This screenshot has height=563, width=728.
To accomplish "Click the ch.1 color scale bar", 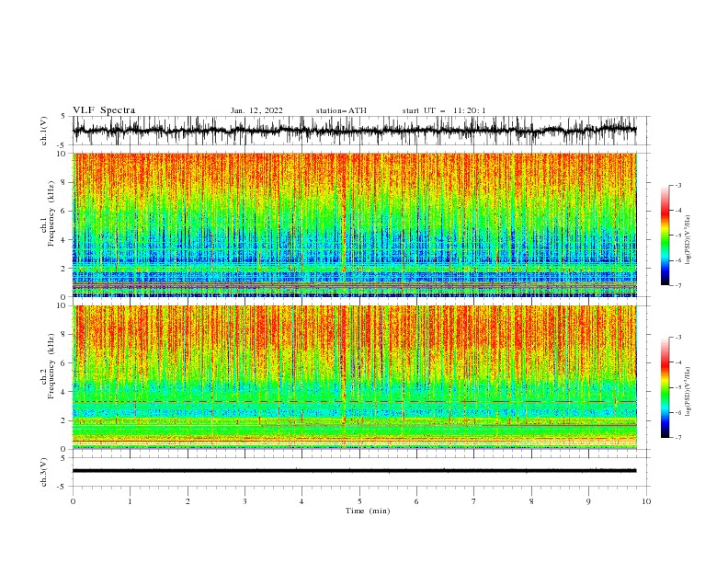I will (x=665, y=236).
